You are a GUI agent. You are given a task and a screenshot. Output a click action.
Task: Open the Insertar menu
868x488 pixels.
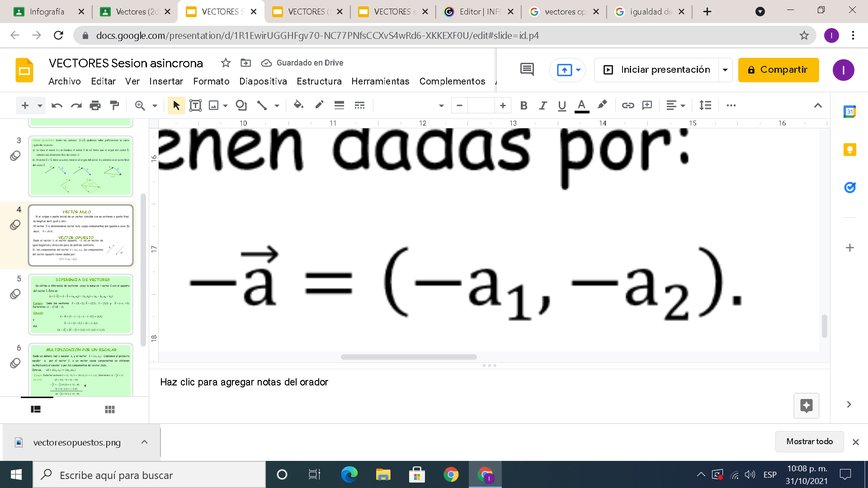click(166, 81)
